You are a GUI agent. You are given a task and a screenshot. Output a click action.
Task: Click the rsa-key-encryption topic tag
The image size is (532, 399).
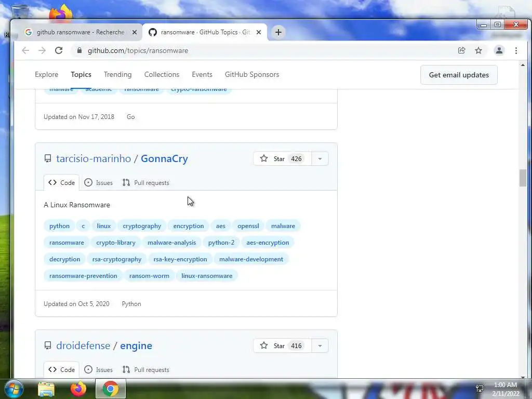pyautogui.click(x=180, y=259)
